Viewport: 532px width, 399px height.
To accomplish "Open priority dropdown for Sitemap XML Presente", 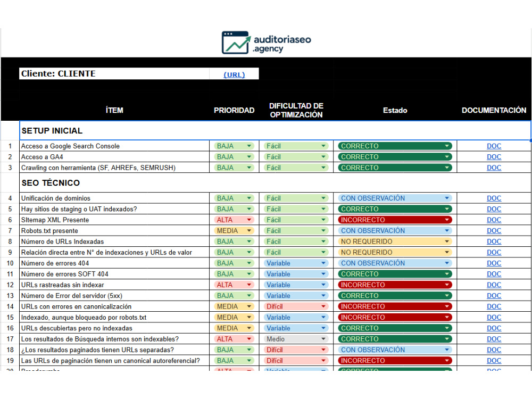I will click(x=234, y=220).
